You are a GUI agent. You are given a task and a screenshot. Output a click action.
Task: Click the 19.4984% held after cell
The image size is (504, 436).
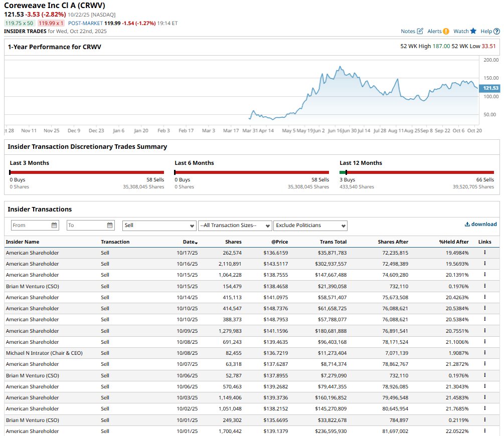point(457,253)
